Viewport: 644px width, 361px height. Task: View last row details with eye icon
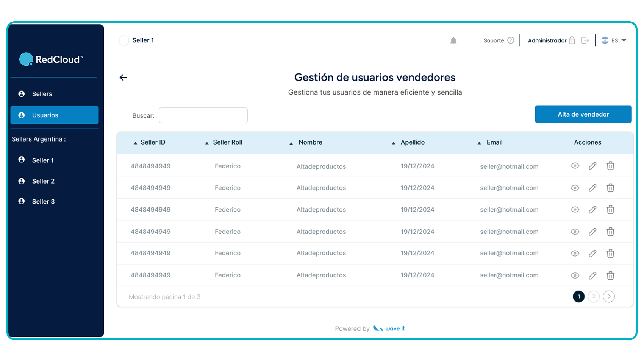[575, 275]
